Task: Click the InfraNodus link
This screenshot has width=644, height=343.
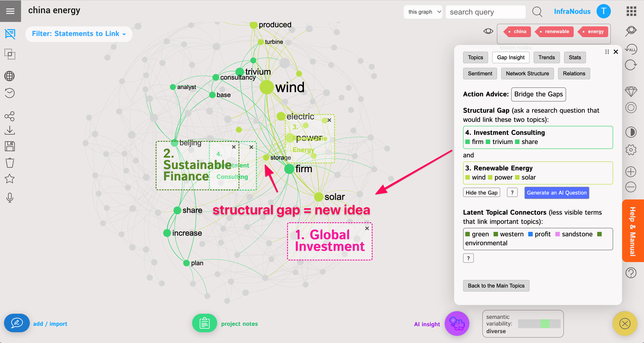Action: click(x=572, y=11)
